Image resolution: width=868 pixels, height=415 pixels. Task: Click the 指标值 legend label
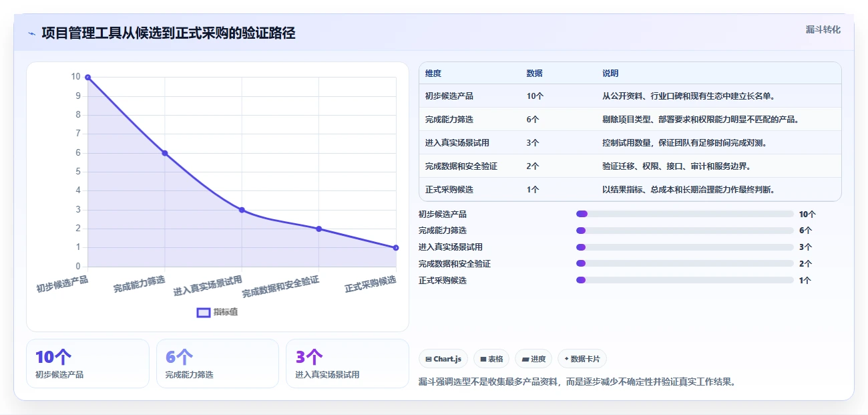point(226,312)
